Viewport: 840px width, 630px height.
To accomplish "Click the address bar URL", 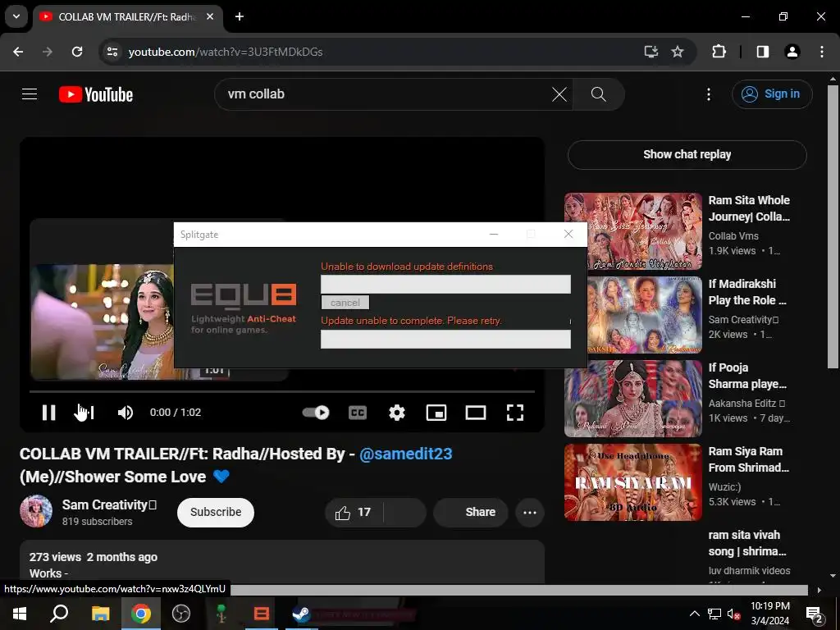I will pyautogui.click(x=225, y=52).
